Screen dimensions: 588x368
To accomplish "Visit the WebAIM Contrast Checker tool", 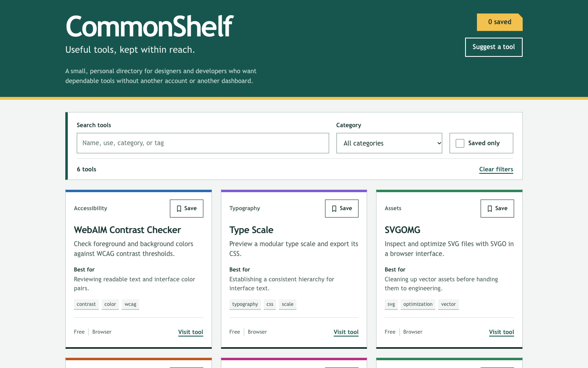I will (x=191, y=332).
